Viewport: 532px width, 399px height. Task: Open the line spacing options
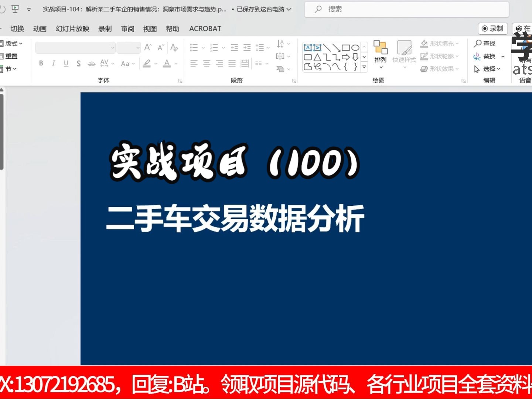[262, 47]
